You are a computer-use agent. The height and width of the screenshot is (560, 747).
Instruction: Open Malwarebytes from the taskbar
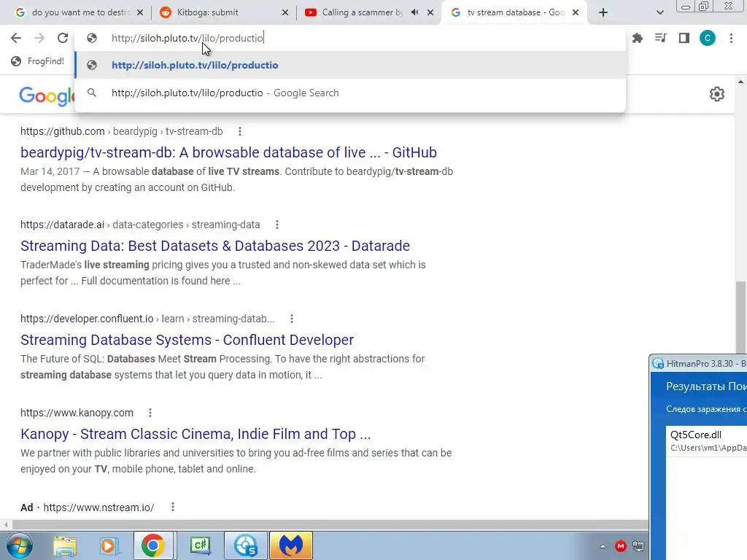click(291, 545)
